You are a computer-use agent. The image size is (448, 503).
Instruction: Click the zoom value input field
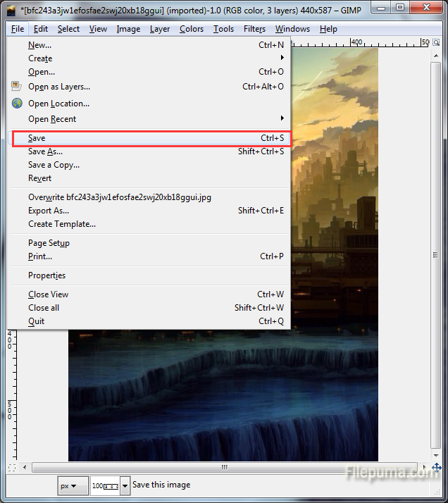point(105,485)
